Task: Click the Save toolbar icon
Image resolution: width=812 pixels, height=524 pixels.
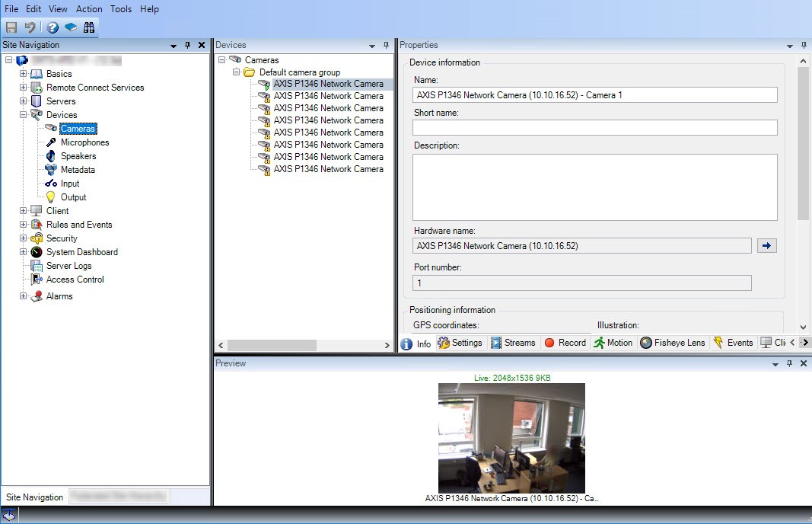Action: click(11, 27)
